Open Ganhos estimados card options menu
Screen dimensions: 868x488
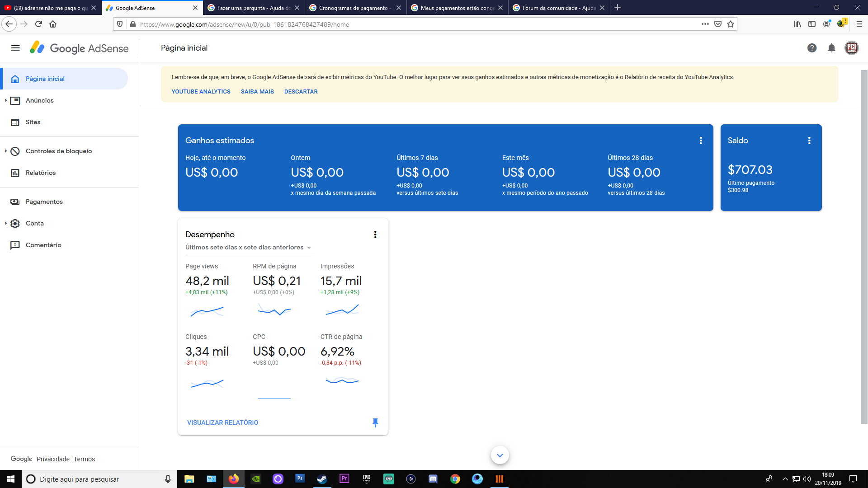coord(701,141)
